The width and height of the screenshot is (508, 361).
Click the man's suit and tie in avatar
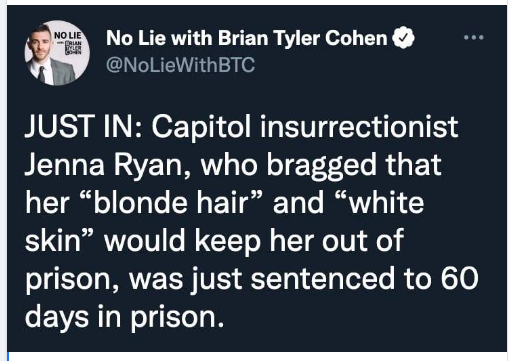click(x=53, y=72)
